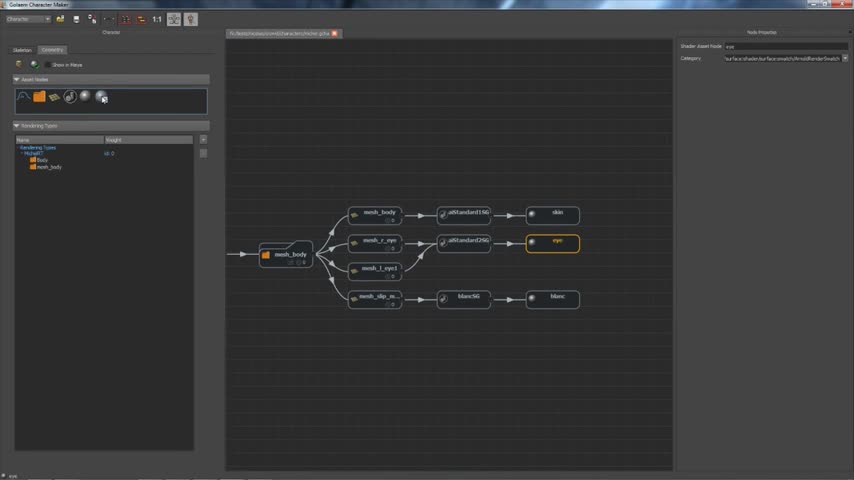
Task: Click the minus button beside rendering types table
Action: (x=203, y=153)
